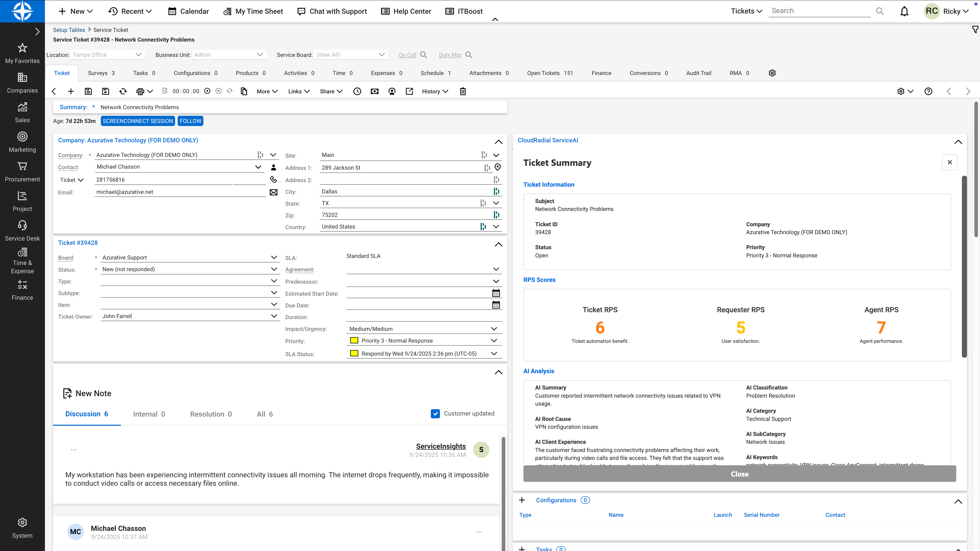This screenshot has width=980, height=551.
Task: Collapse the CloudRadial ServiceAI panel
Action: (958, 142)
